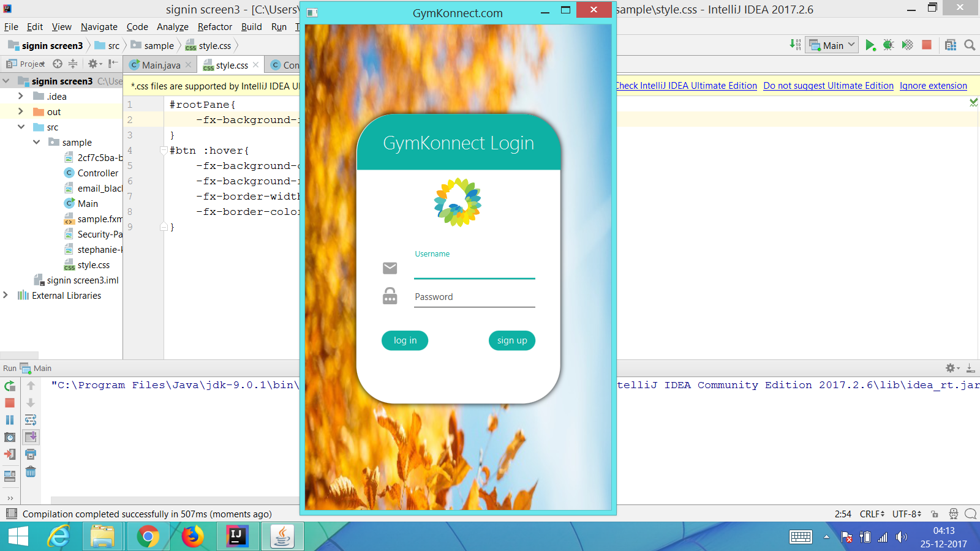
Task: Start debugging with the bug icon
Action: (x=889, y=45)
